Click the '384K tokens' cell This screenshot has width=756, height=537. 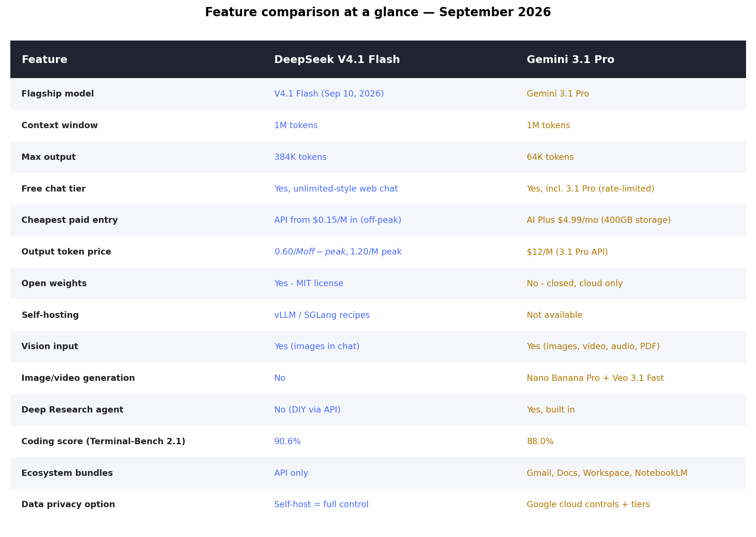[300, 157]
